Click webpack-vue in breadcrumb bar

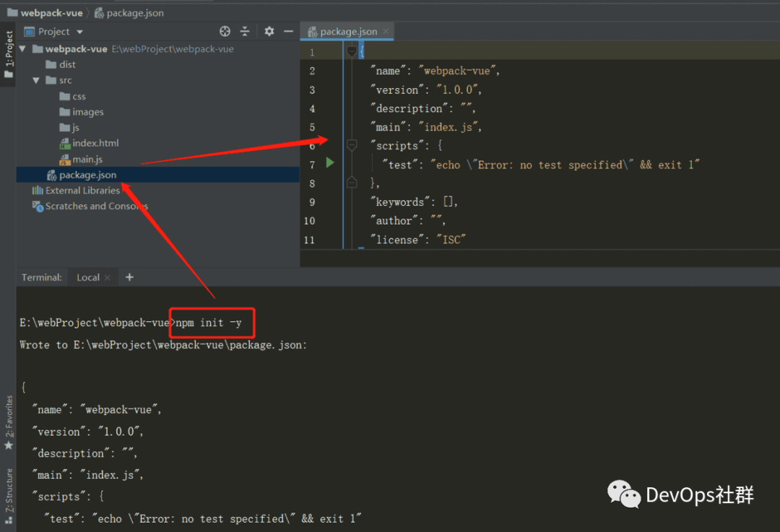45,13
